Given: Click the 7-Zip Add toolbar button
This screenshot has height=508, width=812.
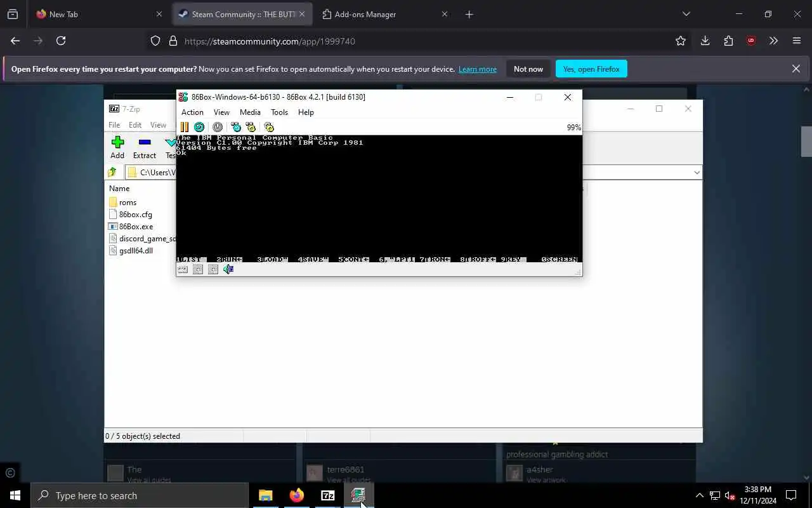Looking at the screenshot, I should [117, 147].
